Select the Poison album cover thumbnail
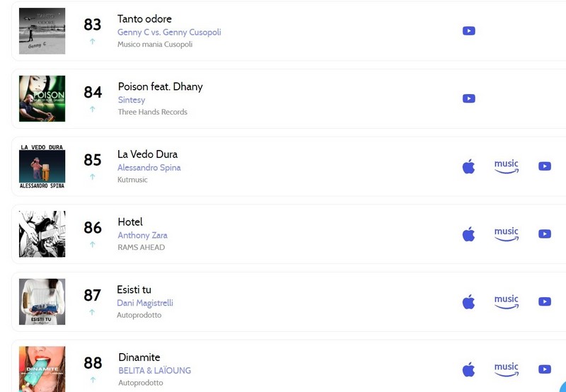Screen dimensions: 566x392 pos(42,98)
